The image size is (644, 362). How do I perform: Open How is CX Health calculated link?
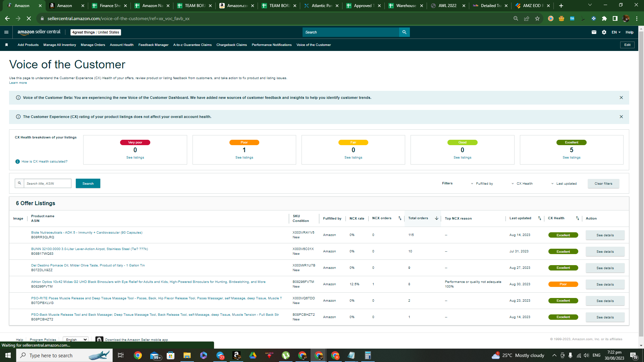[x=45, y=162]
